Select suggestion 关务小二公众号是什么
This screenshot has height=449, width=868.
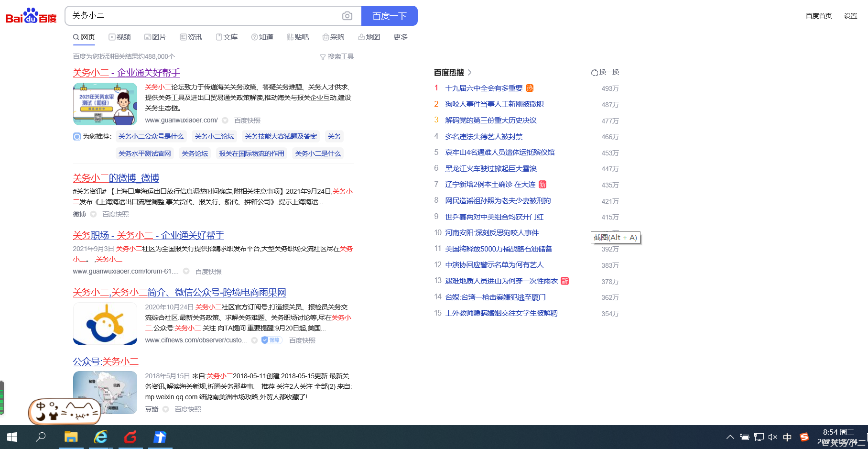pos(151,136)
